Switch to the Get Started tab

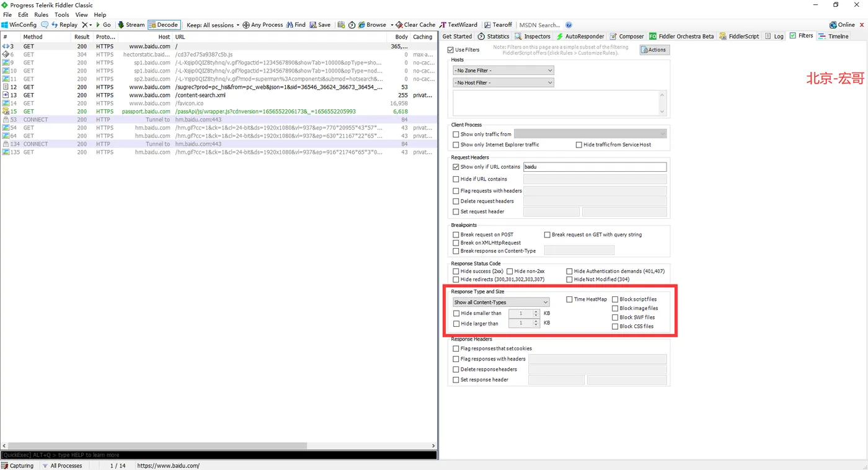click(x=457, y=36)
